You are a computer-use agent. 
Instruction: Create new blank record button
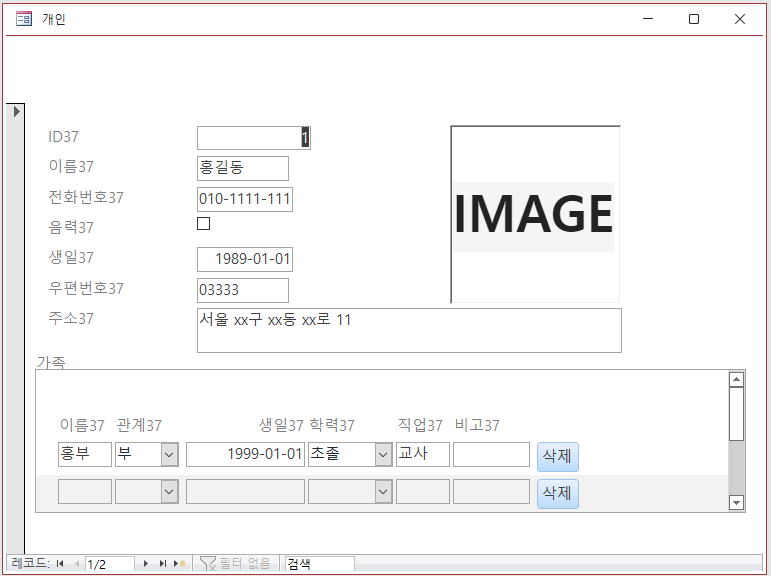click(179, 563)
